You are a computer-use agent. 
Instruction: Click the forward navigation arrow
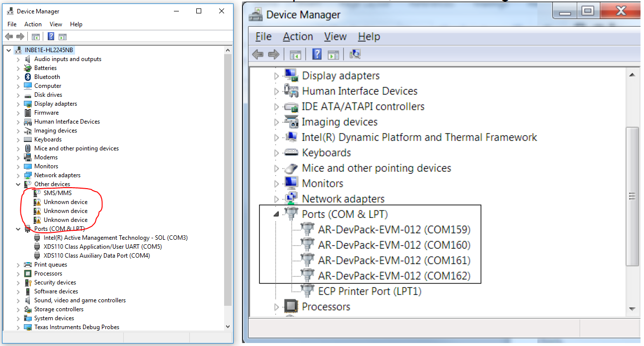[19, 36]
